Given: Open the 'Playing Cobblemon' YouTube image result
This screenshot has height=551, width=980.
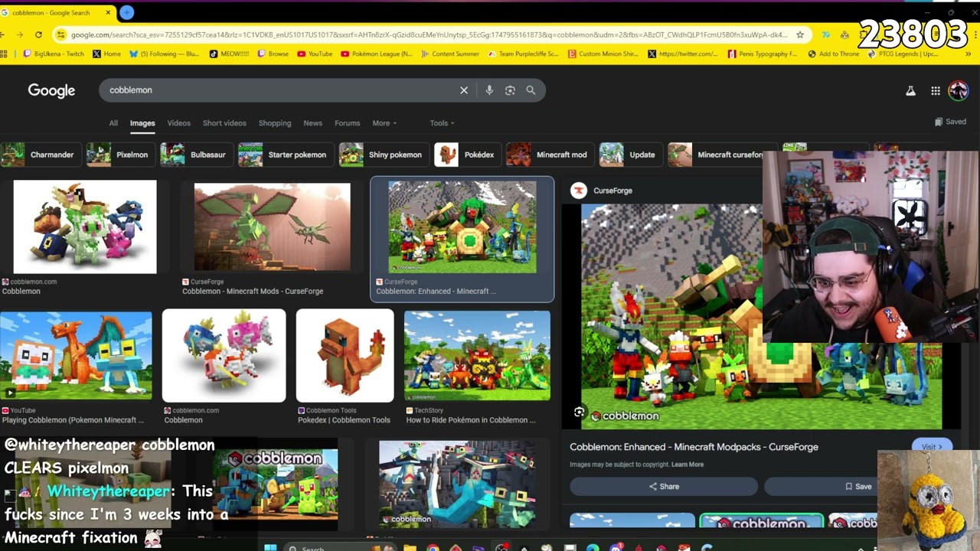Looking at the screenshot, I should 76,356.
